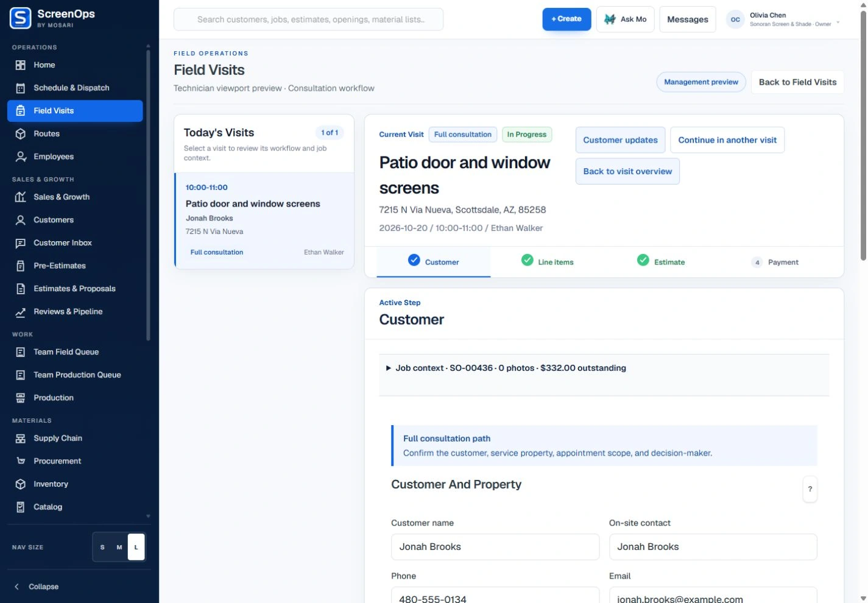Click the Procurement cart icon

click(x=21, y=461)
